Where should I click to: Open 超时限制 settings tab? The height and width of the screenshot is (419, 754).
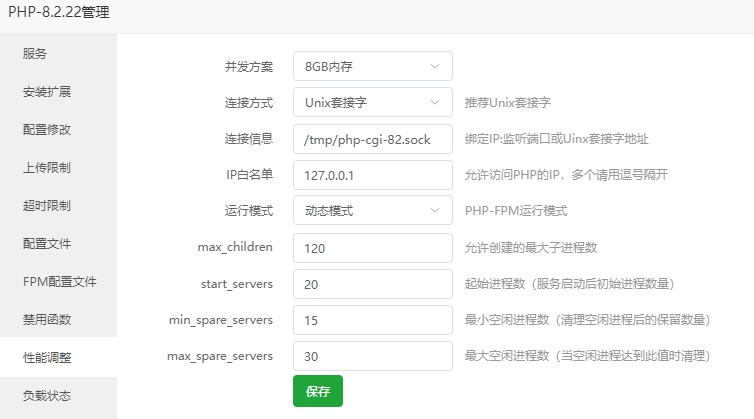click(58, 205)
